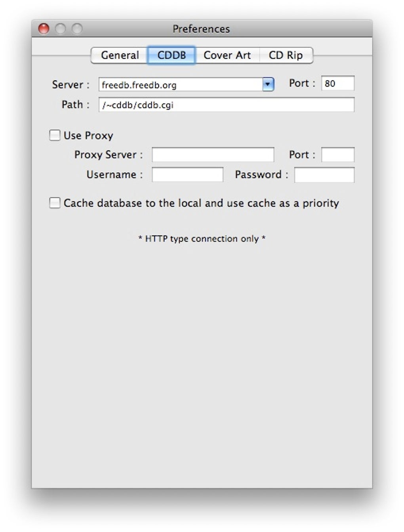Image resolution: width=404 pixels, height=532 pixels.
Task: Click the minimize button in title bar
Action: point(60,29)
